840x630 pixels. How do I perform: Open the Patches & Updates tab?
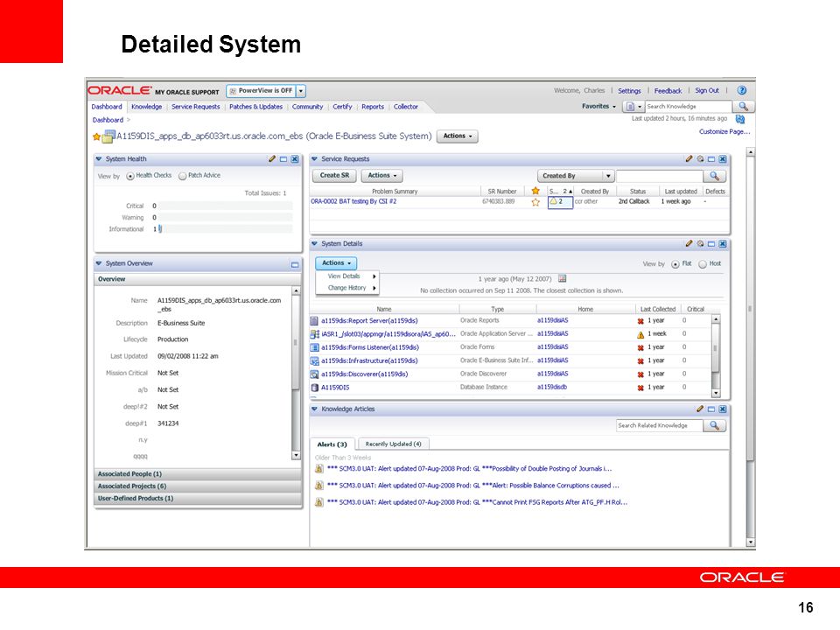[255, 107]
